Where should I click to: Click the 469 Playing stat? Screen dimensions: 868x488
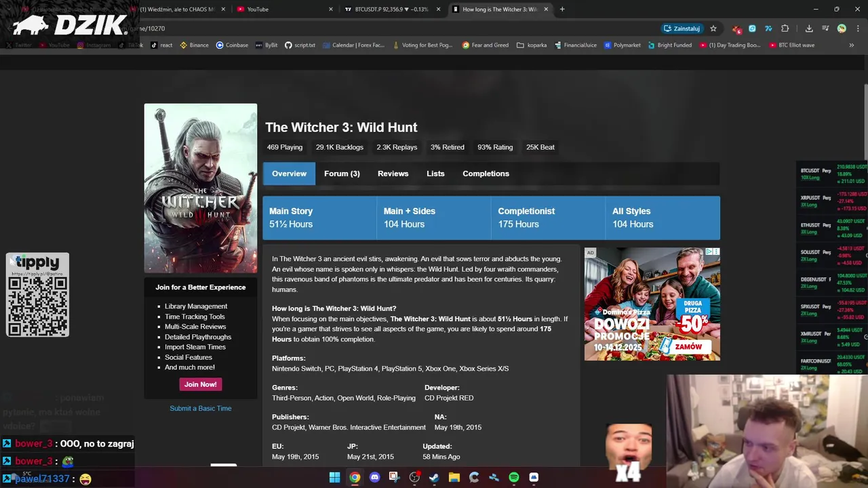[x=285, y=147]
